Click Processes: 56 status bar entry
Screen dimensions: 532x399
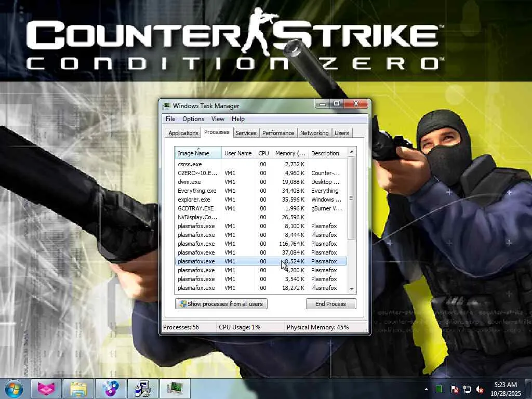click(181, 327)
